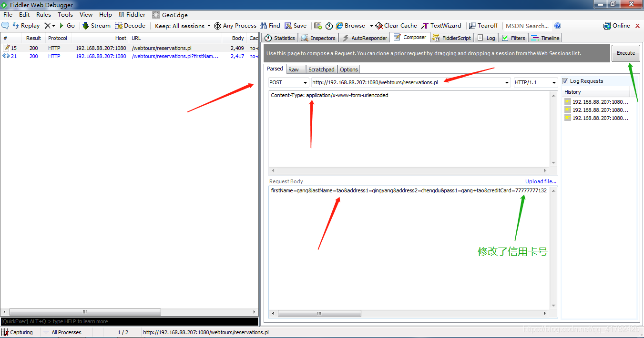Toggle Capturing in the status bar
This screenshot has width=644, height=338.
click(18, 332)
